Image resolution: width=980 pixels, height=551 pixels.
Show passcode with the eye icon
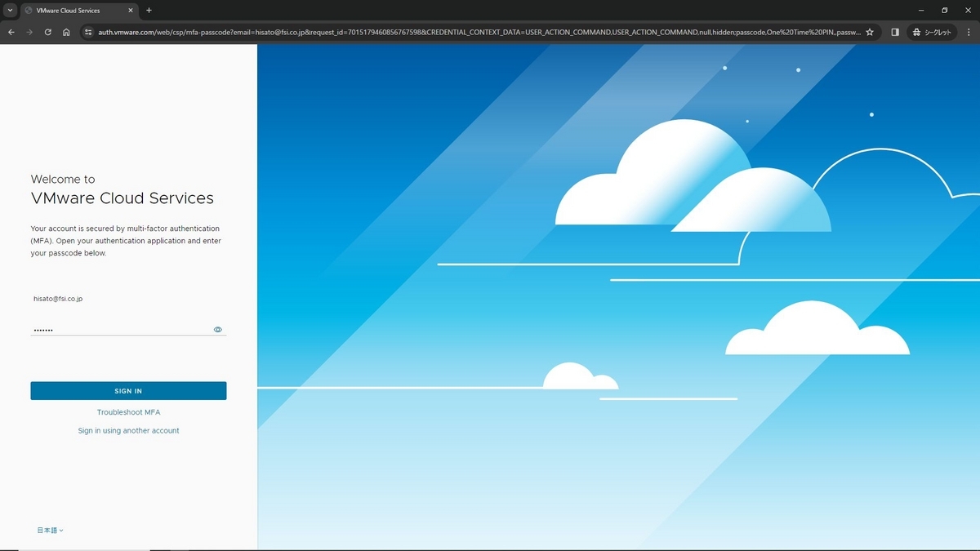pyautogui.click(x=218, y=330)
